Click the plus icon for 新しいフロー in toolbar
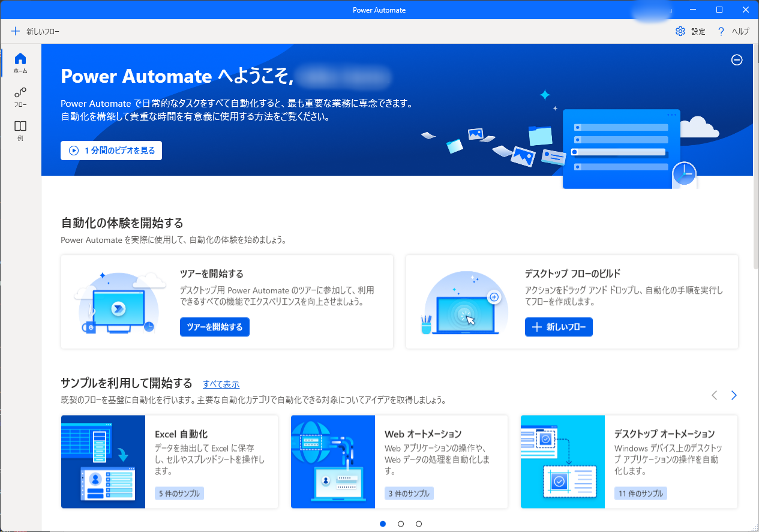The image size is (759, 532). 16,31
